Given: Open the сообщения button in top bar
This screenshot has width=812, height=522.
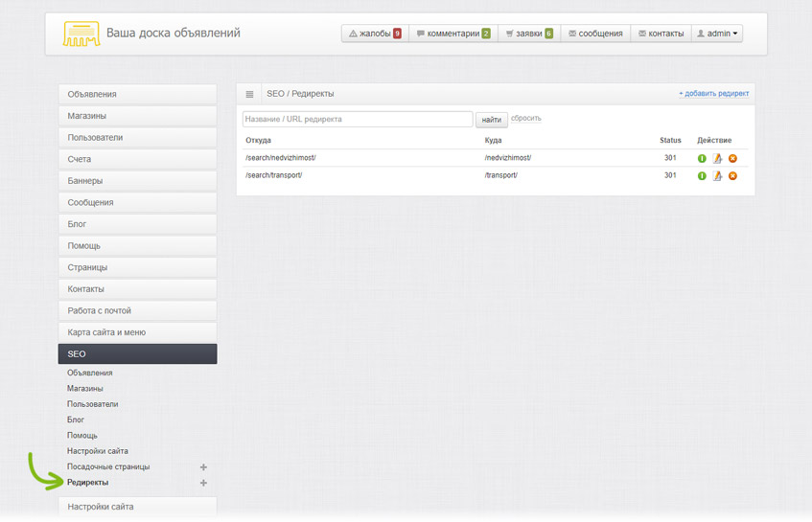Looking at the screenshot, I should tap(595, 34).
